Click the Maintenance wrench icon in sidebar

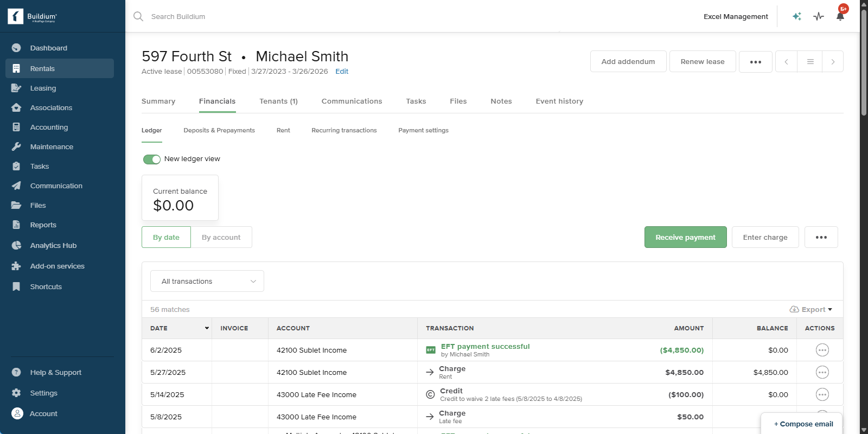[16, 146]
